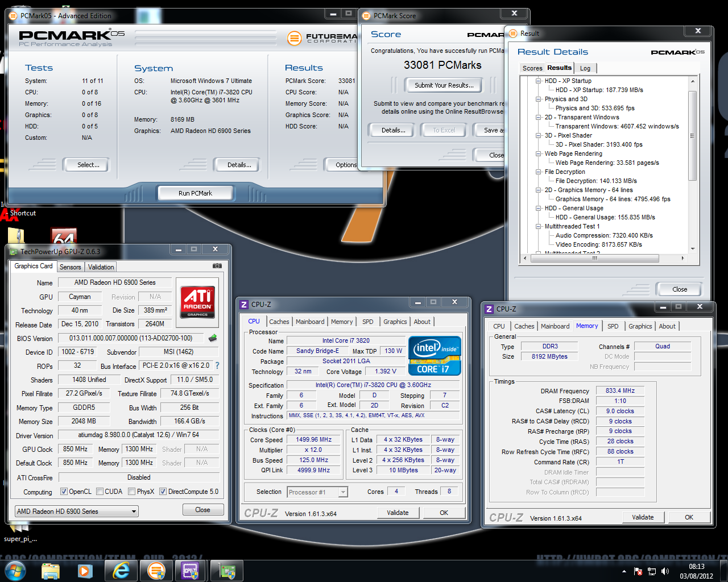728x582 pixels.
Task: Collapse Physics and 3D tree node
Action: (x=538, y=99)
